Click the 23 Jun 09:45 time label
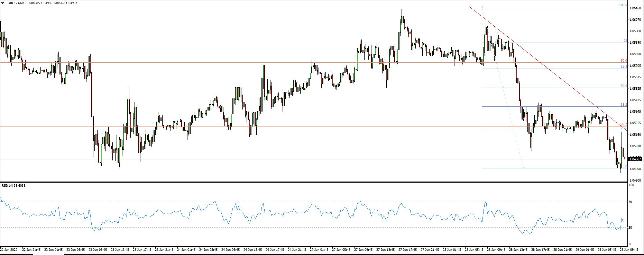 (98, 249)
